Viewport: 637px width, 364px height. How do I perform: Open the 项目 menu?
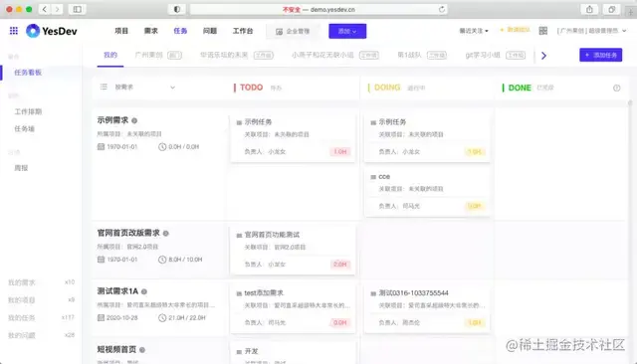pos(121,31)
